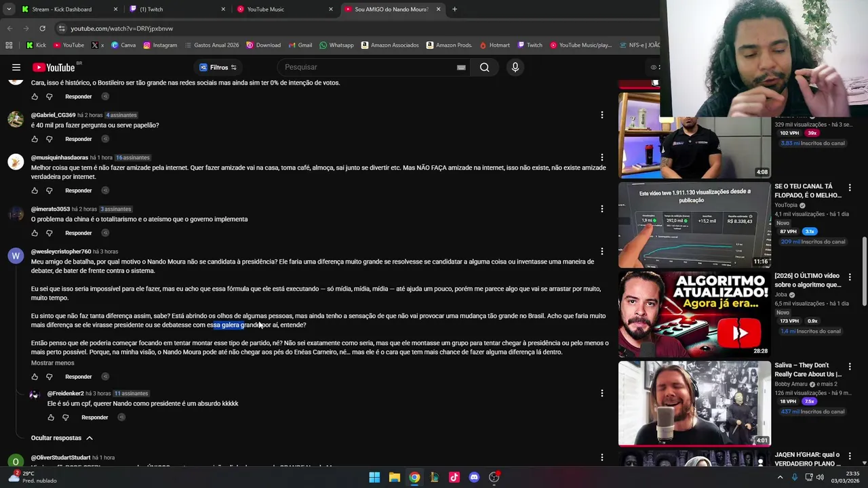
Task: Dislike the comment by @Gabriel_CG369
Action: pyautogui.click(x=50, y=139)
